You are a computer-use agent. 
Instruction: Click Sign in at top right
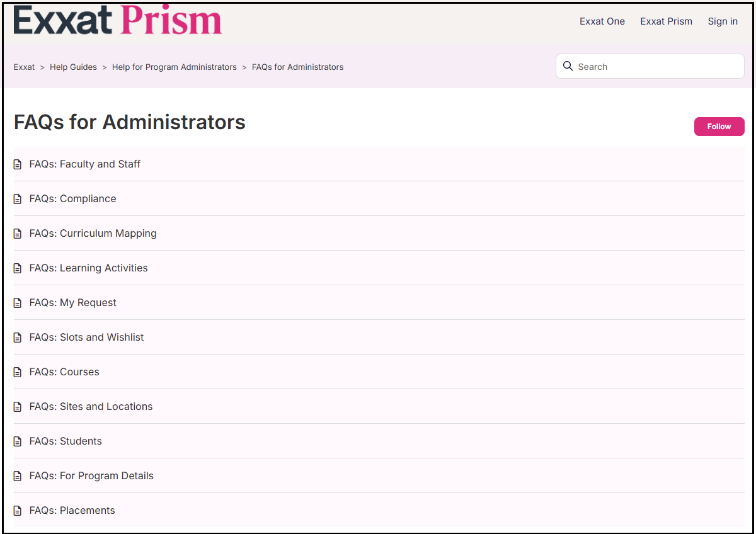722,21
